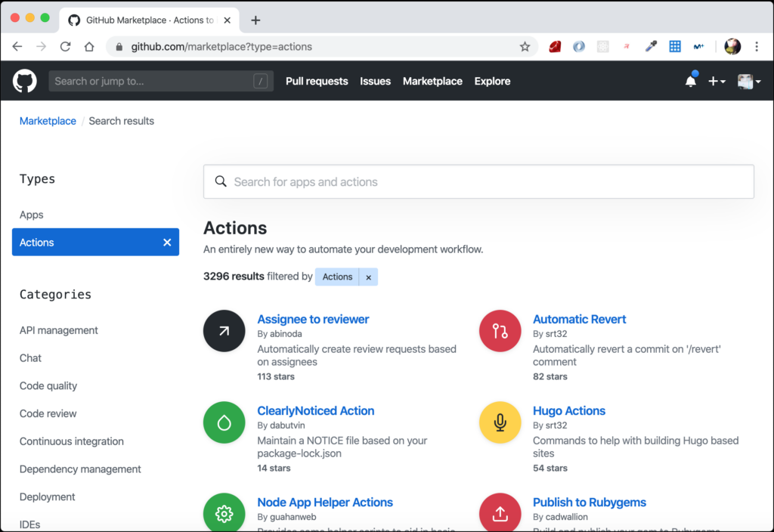Viewport: 774px width, 532px height.
Task: Open Marketplace in the header
Action: (432, 81)
